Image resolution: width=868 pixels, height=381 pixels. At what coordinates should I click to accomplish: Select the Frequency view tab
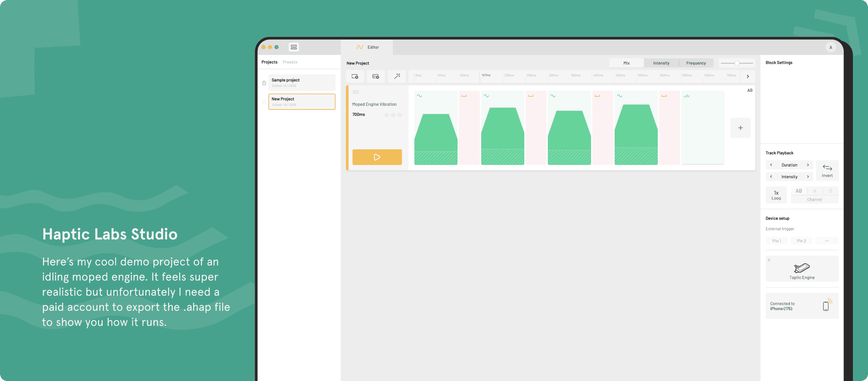tap(696, 63)
